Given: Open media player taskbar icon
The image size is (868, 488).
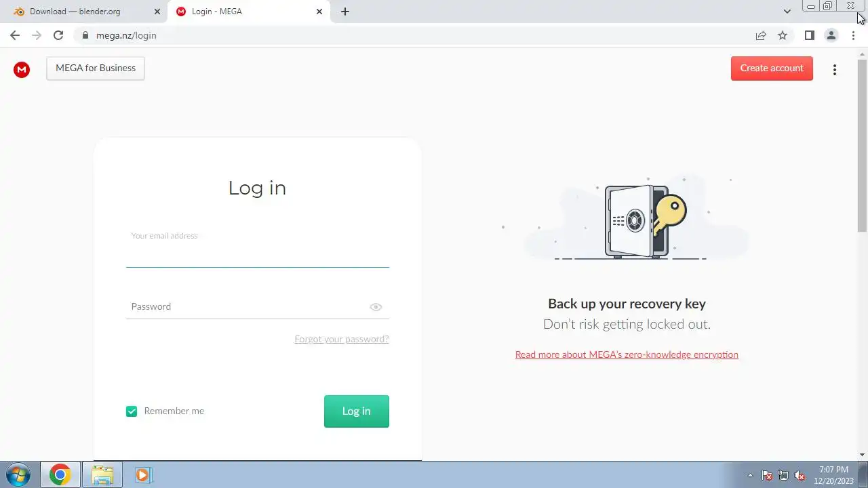Looking at the screenshot, I should coord(143,475).
